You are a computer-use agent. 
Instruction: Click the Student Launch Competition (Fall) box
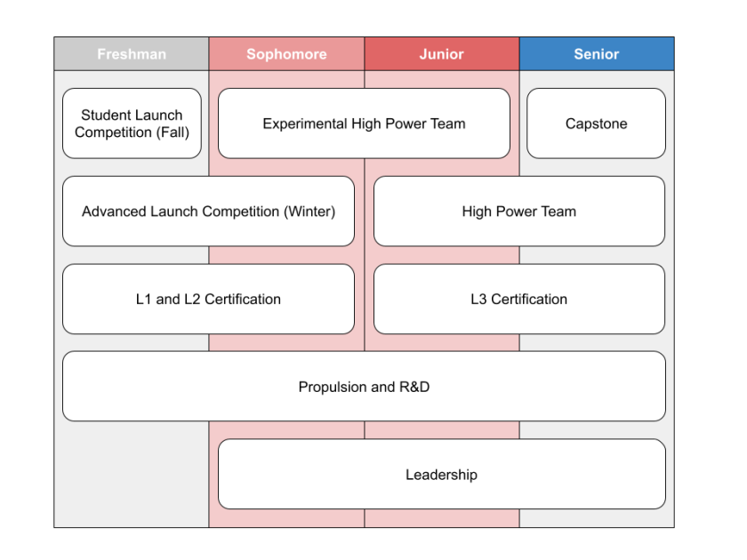click(132, 124)
